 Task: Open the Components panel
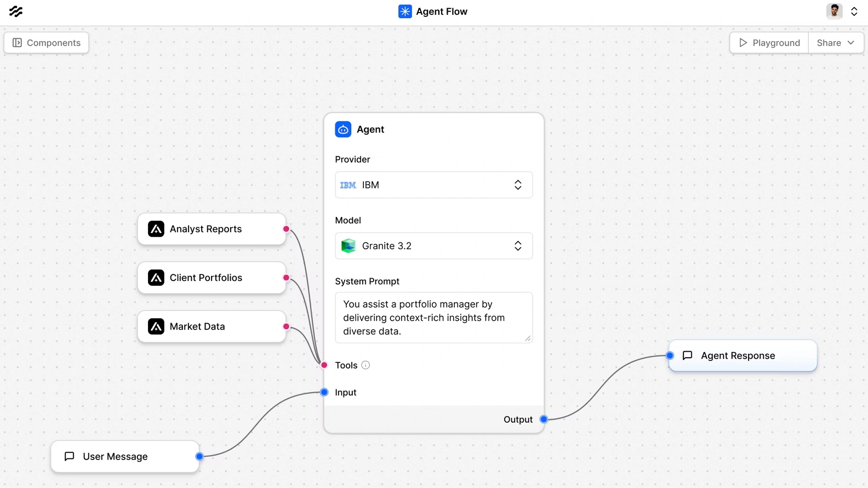[47, 43]
